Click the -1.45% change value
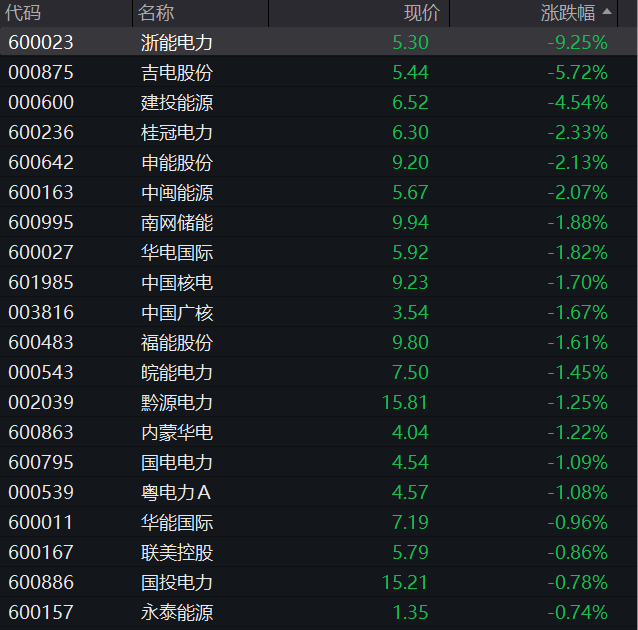Screen dimensions: 638x630 click(577, 372)
